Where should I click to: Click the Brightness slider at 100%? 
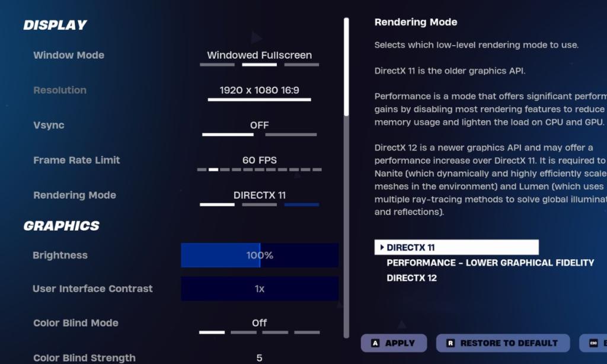(x=259, y=255)
